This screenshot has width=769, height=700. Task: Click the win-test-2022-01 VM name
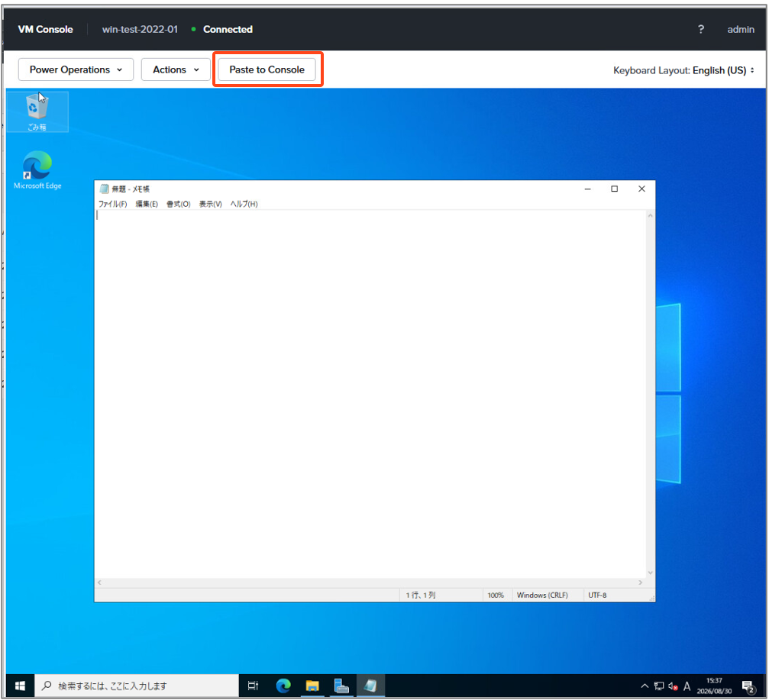click(140, 30)
